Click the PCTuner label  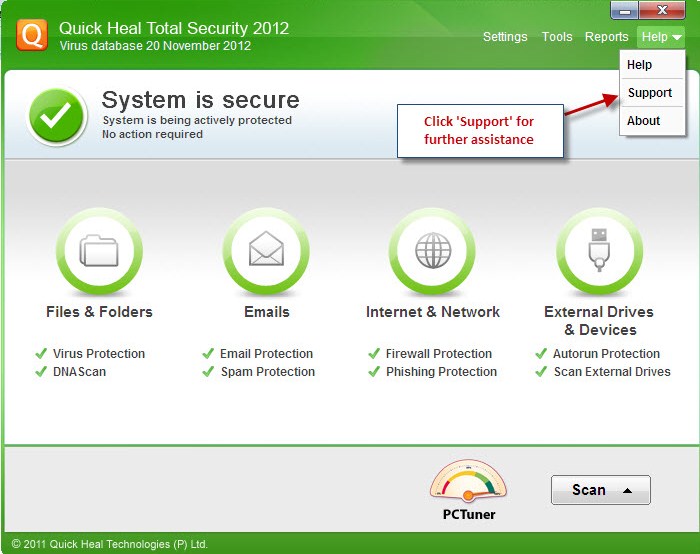tap(469, 514)
